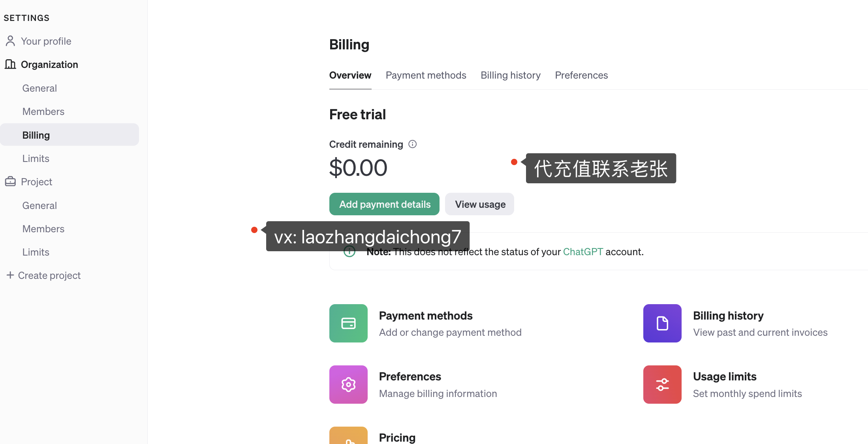
Task: Open the red Usage limits sliders icon
Action: tap(662, 384)
